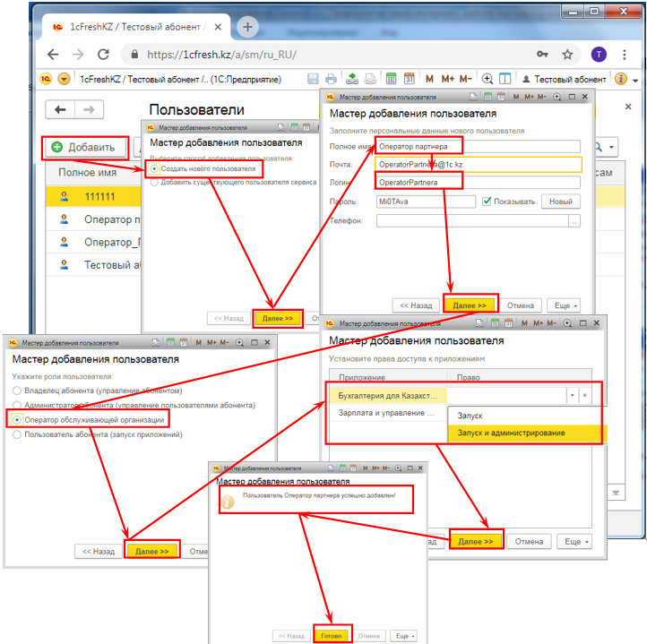Viewport: 647px width, 644px height.
Task: Open the Право dropdown arrow for Бухгалтерия
Action: coord(573,395)
